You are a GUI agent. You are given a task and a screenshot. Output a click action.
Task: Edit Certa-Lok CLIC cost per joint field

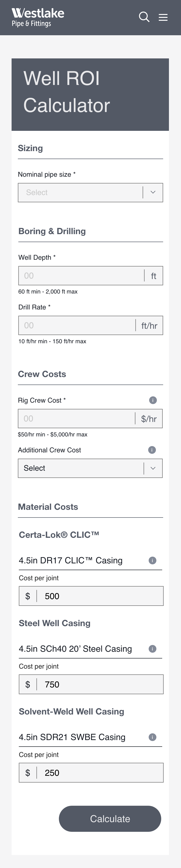tap(99, 596)
